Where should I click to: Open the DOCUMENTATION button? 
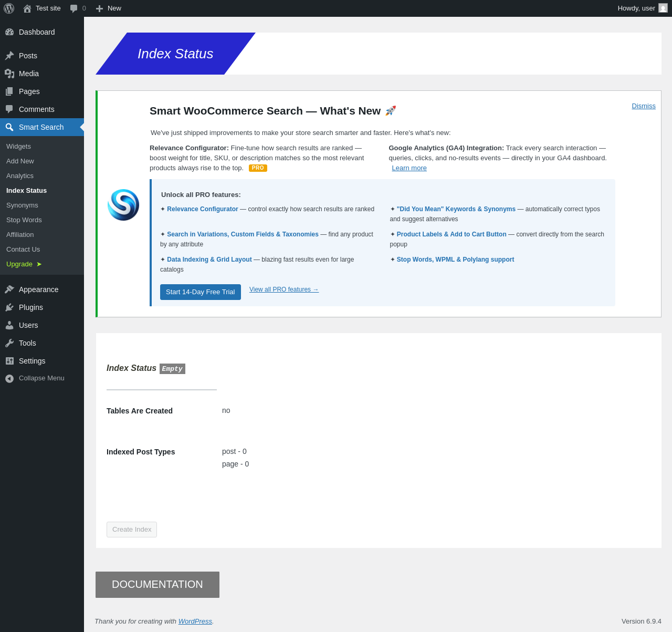[x=157, y=585]
